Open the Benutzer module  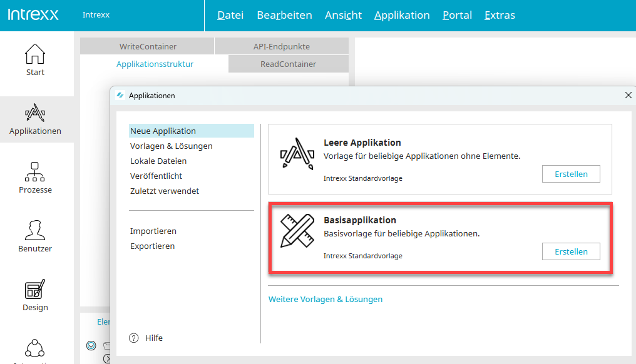click(x=35, y=236)
